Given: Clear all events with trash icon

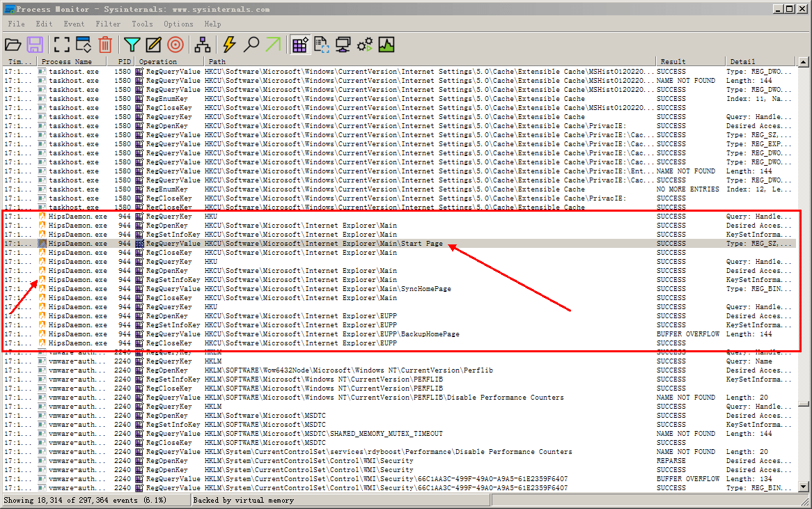Looking at the screenshot, I should 105,45.
